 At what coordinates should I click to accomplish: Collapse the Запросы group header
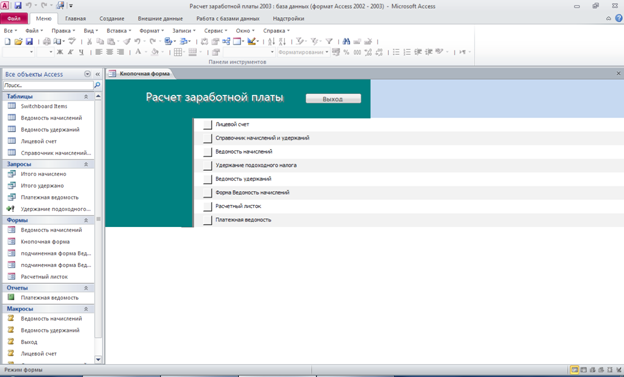(86, 164)
